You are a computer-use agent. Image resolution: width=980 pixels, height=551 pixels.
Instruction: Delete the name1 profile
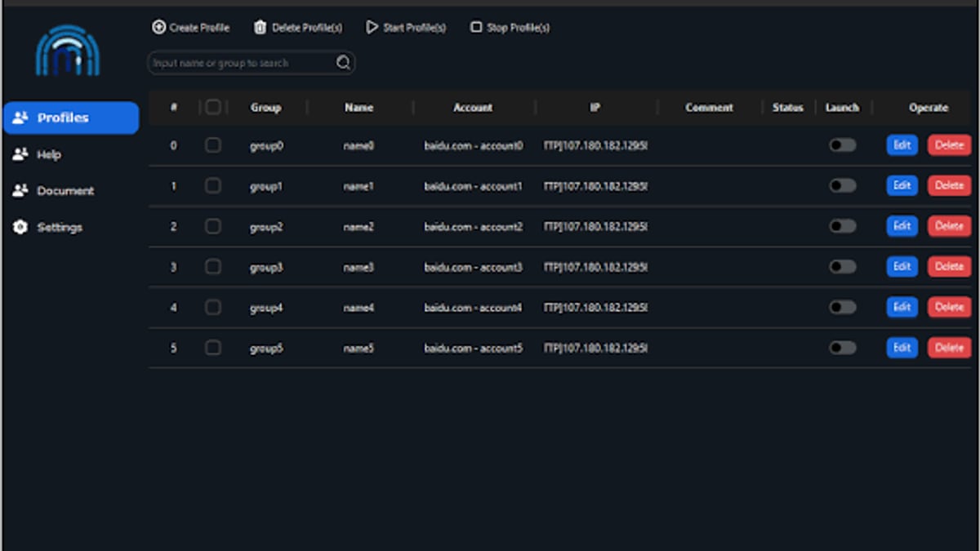click(x=949, y=186)
